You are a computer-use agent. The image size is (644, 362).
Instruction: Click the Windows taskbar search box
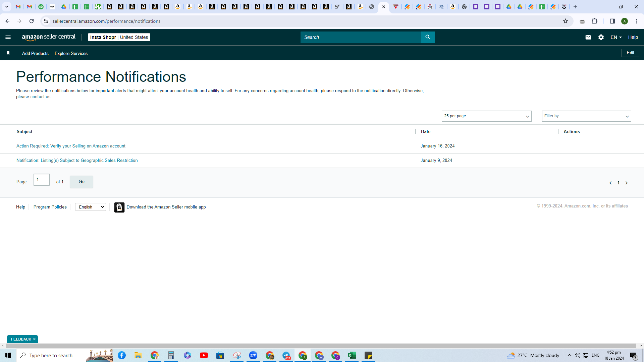(x=64, y=355)
